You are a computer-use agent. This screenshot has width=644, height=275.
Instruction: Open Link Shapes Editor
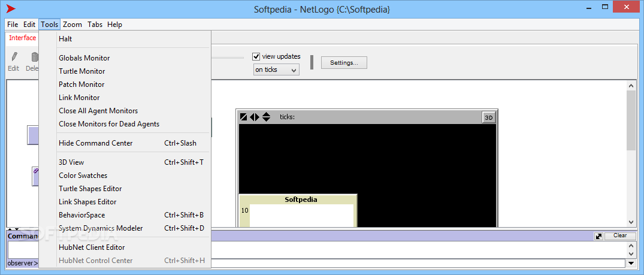(x=125, y=202)
